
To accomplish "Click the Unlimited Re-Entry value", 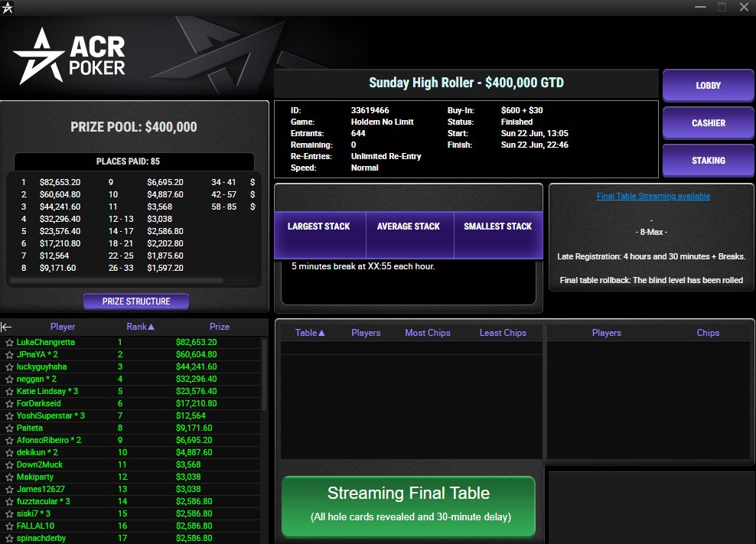I will pyautogui.click(x=386, y=156).
